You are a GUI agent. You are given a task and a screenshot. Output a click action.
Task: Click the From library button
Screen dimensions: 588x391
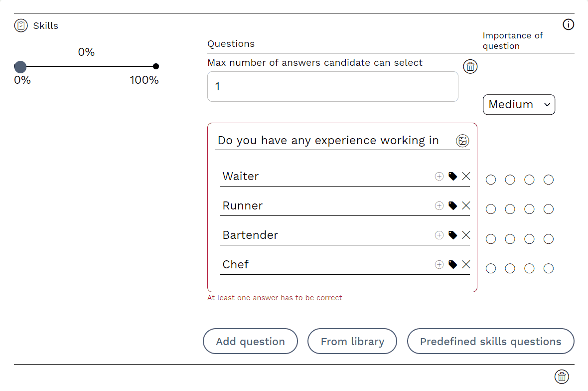352,342
